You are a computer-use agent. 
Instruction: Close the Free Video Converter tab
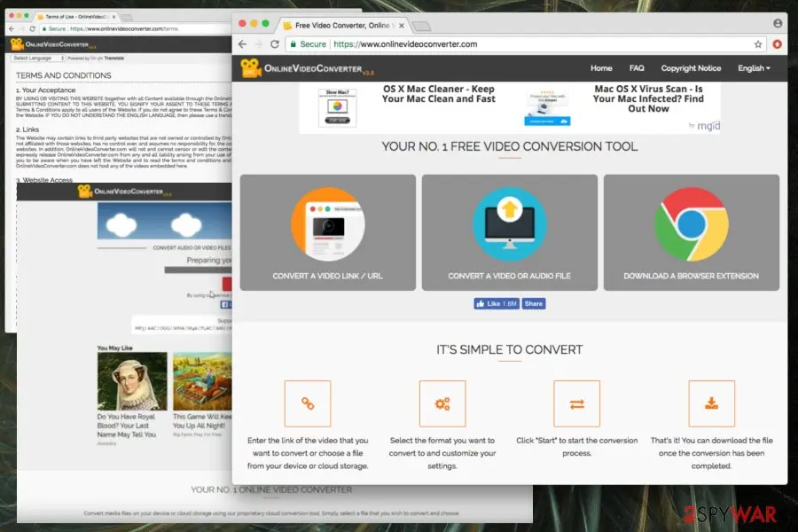point(402,26)
